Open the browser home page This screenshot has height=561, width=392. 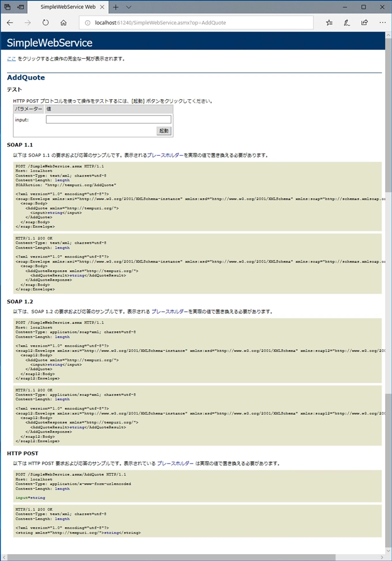click(x=63, y=23)
